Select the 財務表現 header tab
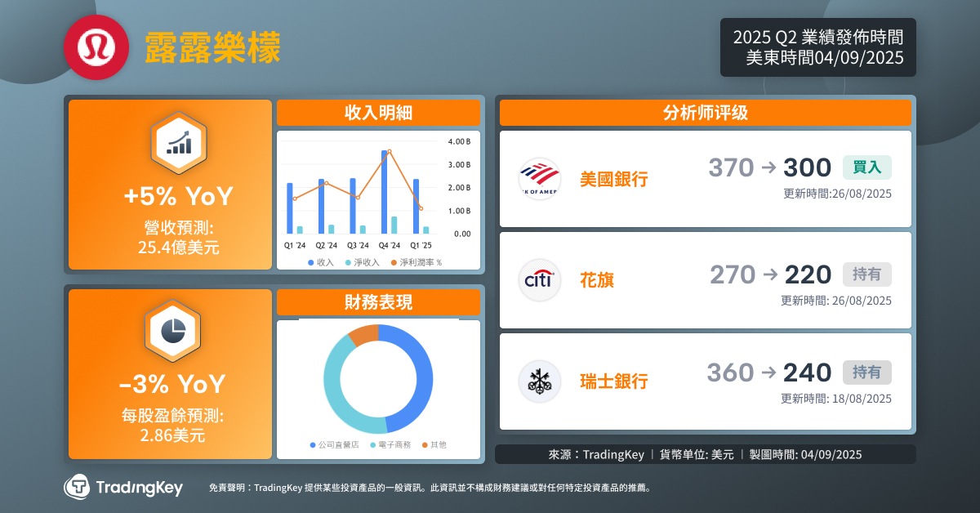 [378, 302]
